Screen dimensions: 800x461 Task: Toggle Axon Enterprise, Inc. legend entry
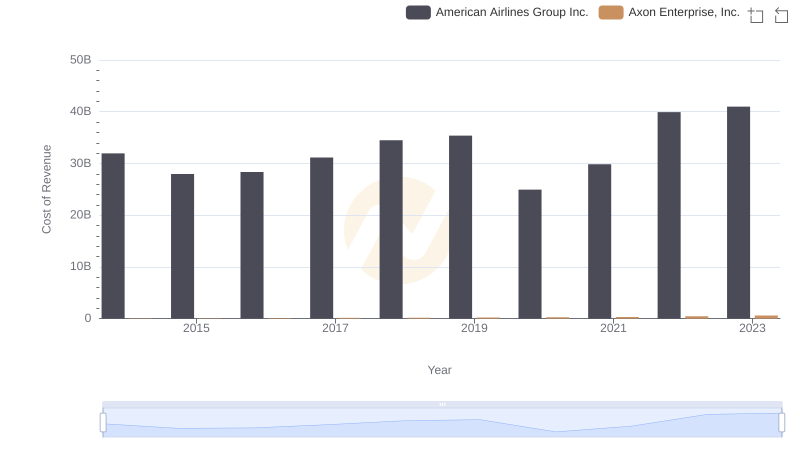(x=669, y=12)
